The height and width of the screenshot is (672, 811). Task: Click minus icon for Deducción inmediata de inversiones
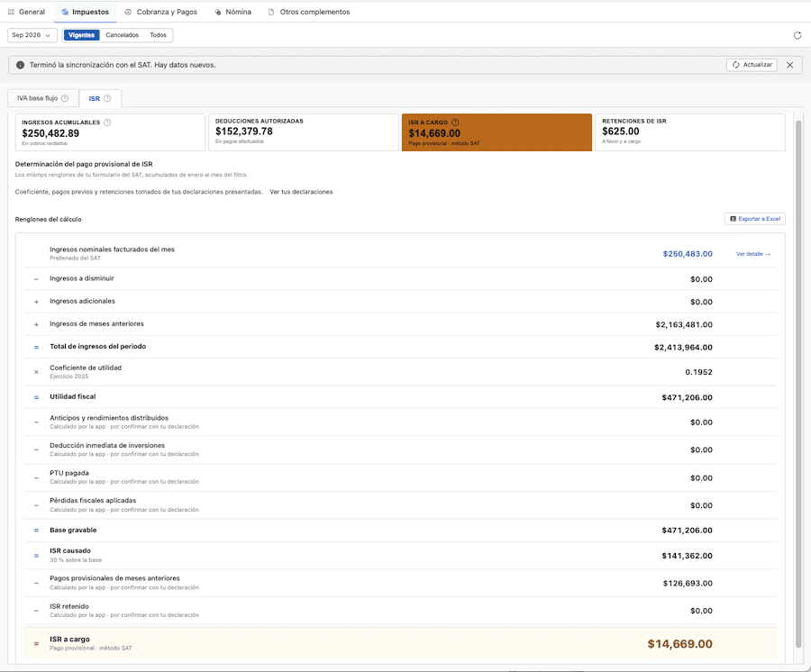tap(36, 450)
